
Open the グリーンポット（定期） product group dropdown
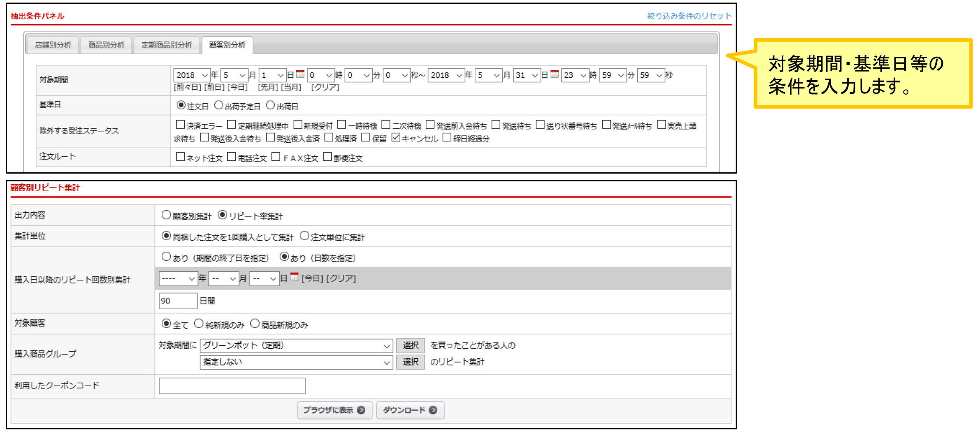pos(296,346)
